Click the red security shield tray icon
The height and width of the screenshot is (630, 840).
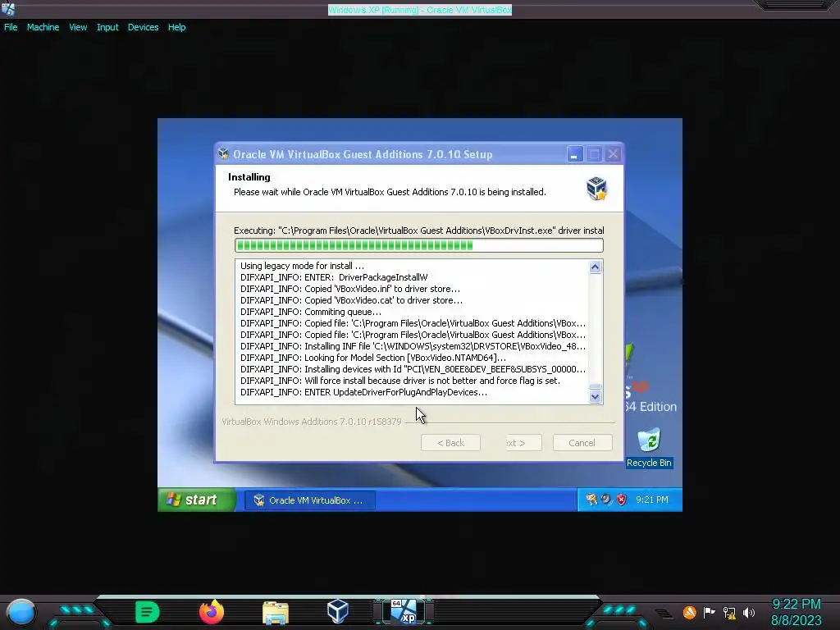tap(622, 500)
